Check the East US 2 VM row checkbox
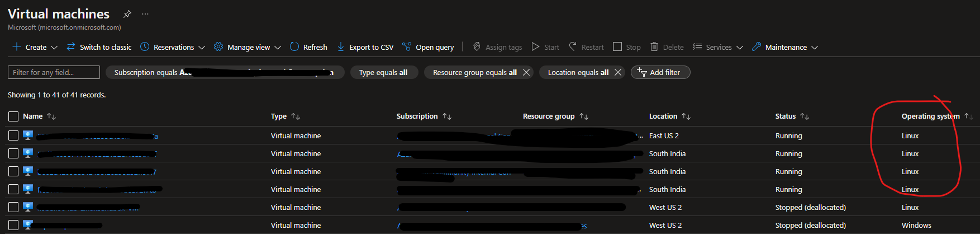 tap(13, 135)
